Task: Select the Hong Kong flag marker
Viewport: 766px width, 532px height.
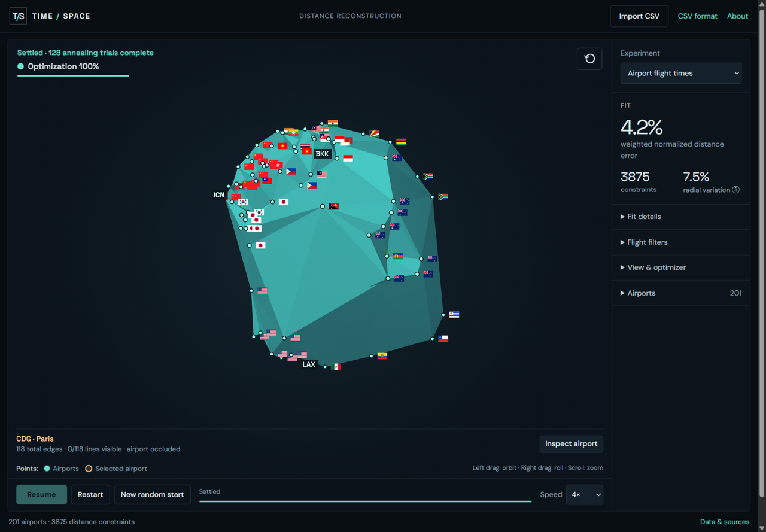Action: coord(279,165)
